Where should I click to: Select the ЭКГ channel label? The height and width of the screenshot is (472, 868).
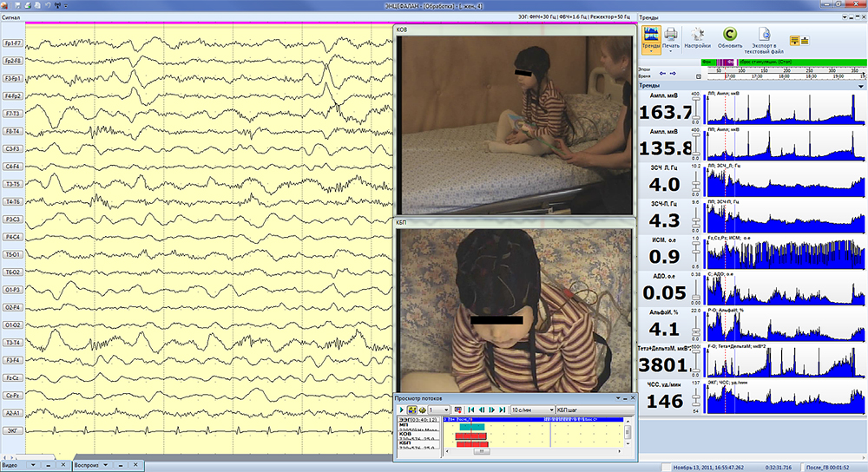pos(13,430)
